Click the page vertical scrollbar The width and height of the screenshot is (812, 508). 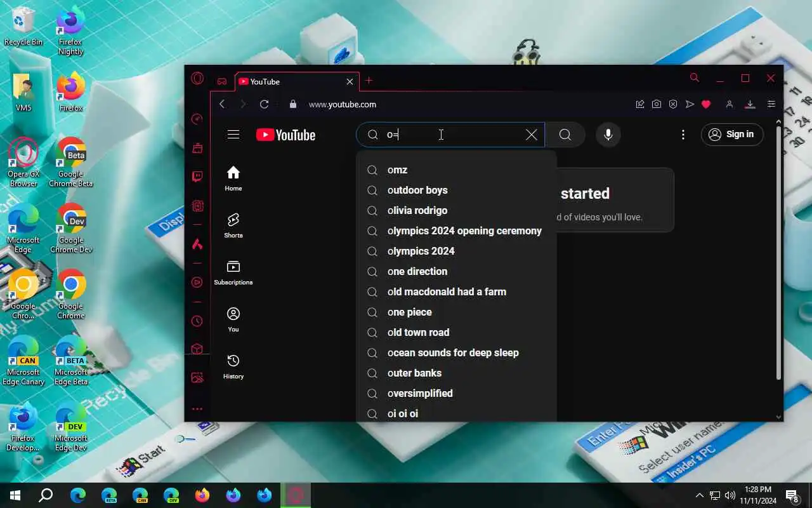pos(778,254)
